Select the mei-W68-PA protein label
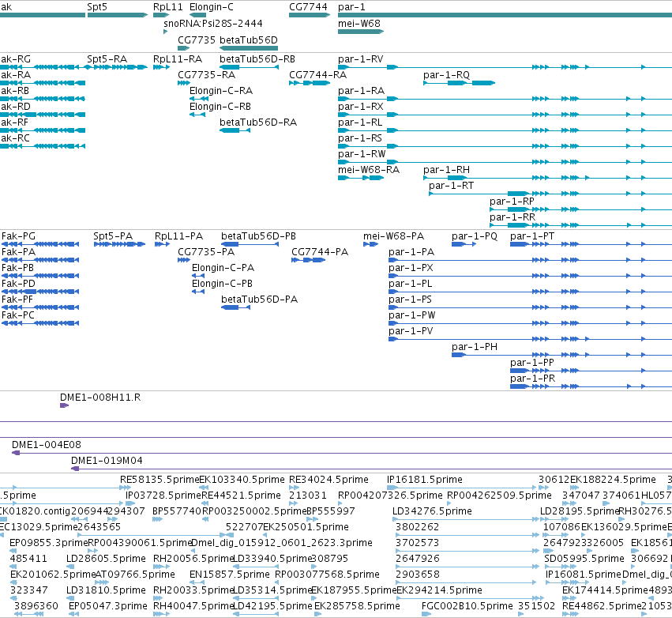The width and height of the screenshot is (672, 618). point(393,237)
